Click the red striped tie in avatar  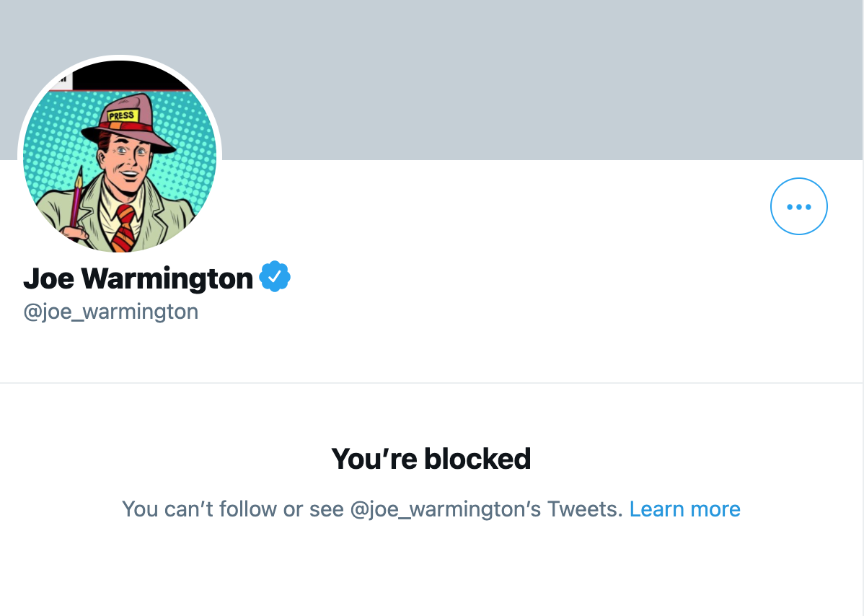[x=125, y=227]
